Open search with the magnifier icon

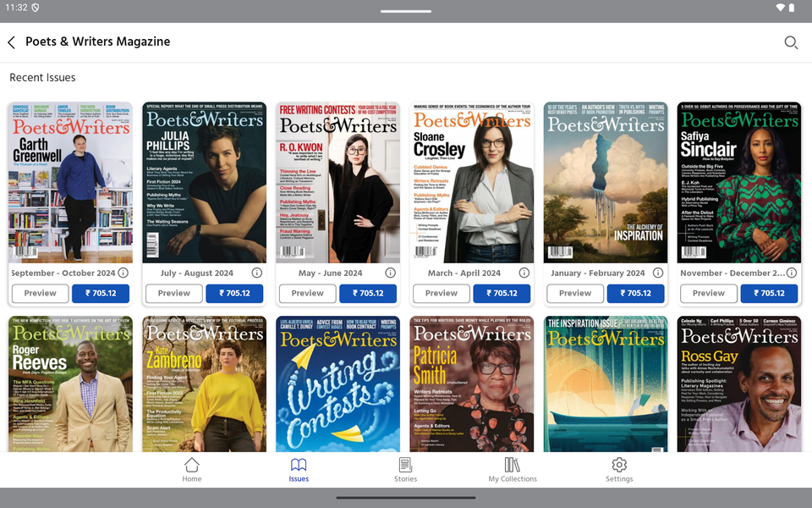791,42
